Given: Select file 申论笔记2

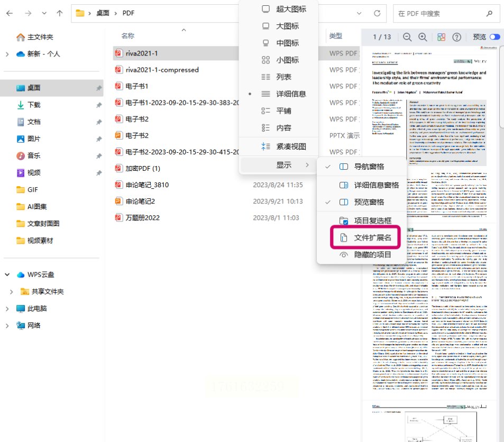Looking at the screenshot, I should coord(140,201).
